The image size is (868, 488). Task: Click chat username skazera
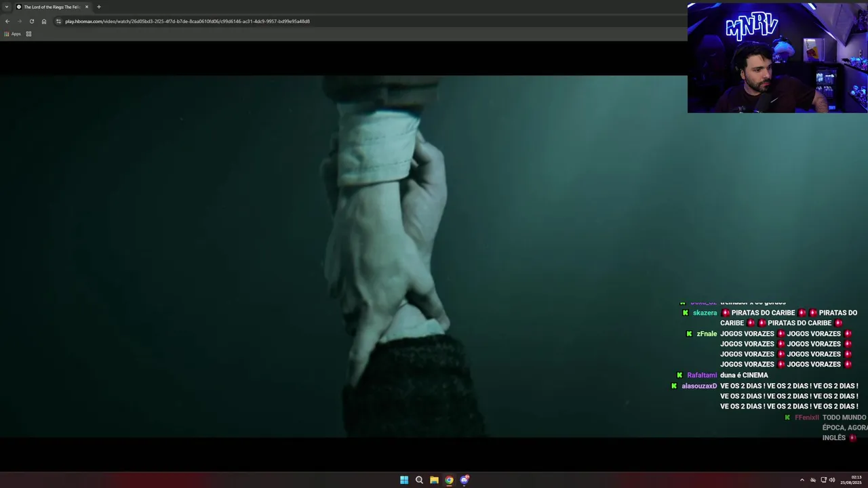(x=705, y=313)
